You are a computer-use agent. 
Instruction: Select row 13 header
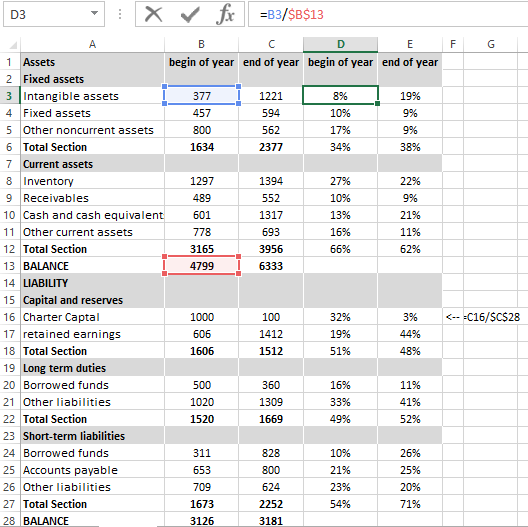(9, 266)
